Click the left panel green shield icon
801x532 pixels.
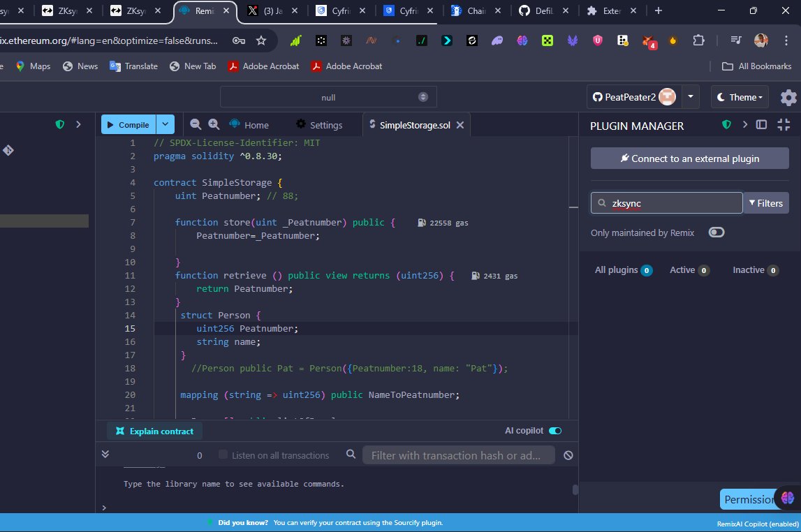coord(60,124)
